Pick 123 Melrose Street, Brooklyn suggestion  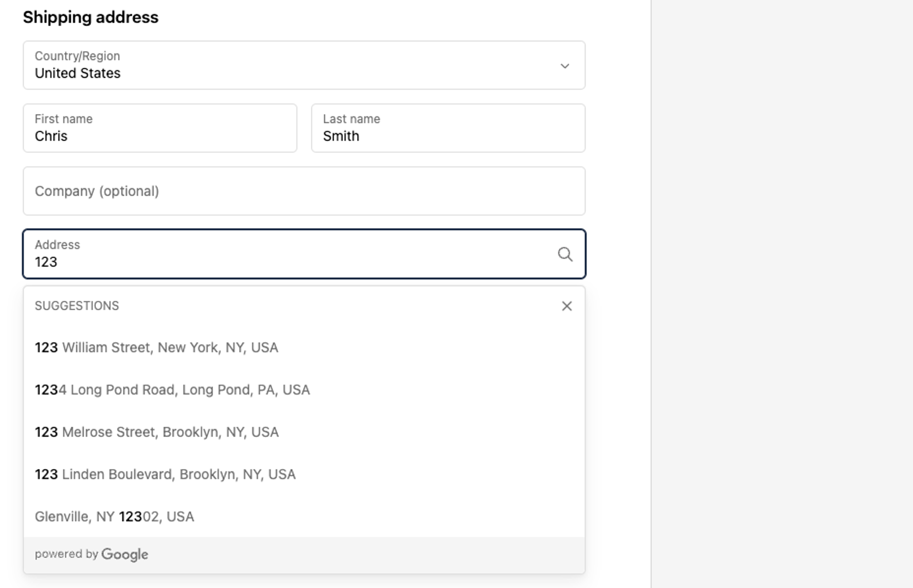[x=157, y=432]
